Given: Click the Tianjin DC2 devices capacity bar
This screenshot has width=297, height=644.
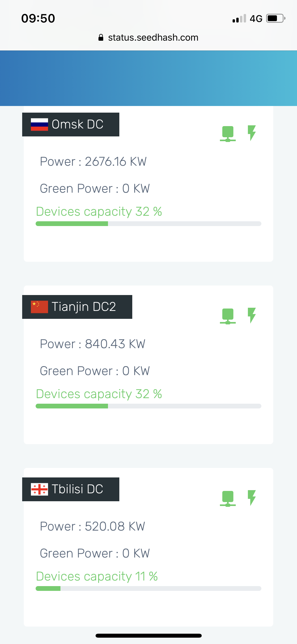Looking at the screenshot, I should 148,406.
